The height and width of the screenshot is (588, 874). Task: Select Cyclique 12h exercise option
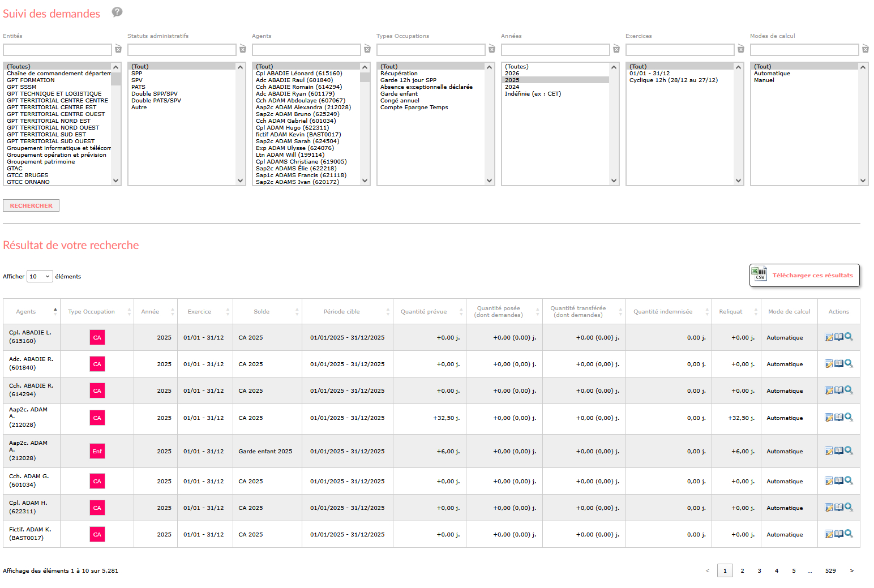pyautogui.click(x=680, y=80)
